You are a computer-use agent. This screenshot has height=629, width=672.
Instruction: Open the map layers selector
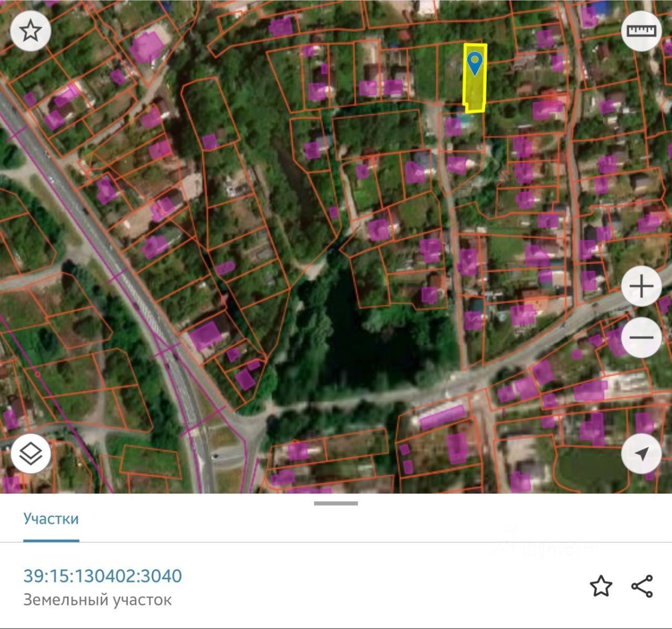point(30,454)
